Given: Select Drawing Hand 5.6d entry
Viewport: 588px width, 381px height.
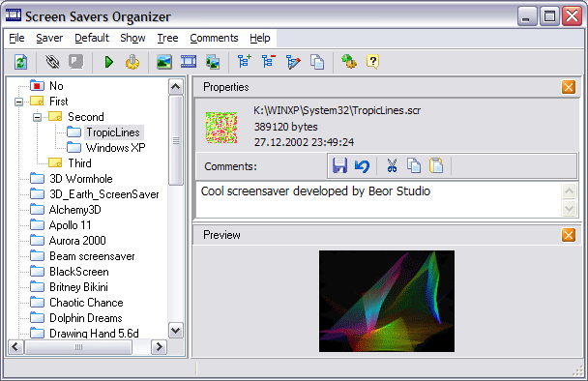Looking at the screenshot, I should pyautogui.click(x=94, y=333).
